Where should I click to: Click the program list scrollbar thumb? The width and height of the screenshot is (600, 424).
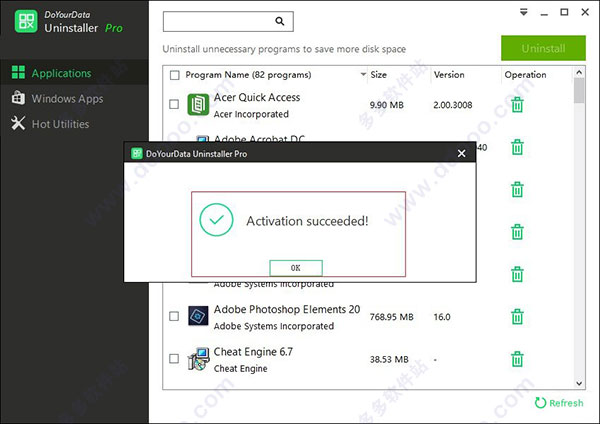(579, 90)
